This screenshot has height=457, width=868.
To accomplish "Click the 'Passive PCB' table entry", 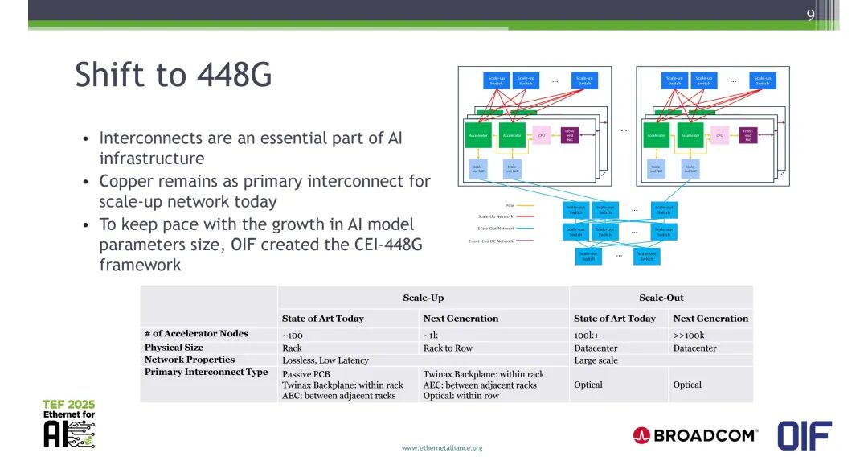I will coord(306,374).
